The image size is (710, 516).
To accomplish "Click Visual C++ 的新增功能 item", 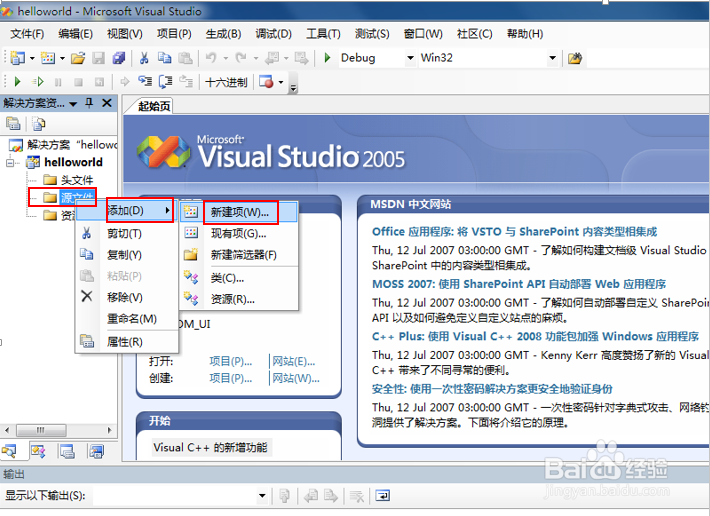I will (210, 448).
